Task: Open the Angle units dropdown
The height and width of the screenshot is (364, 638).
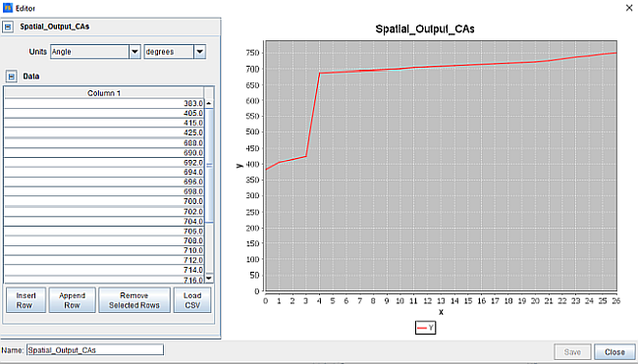Action: 134,52
